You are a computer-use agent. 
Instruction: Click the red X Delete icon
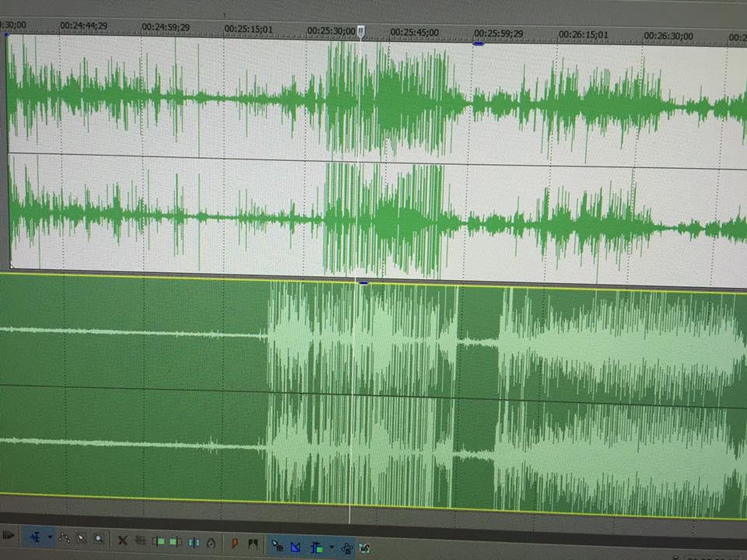(122, 540)
